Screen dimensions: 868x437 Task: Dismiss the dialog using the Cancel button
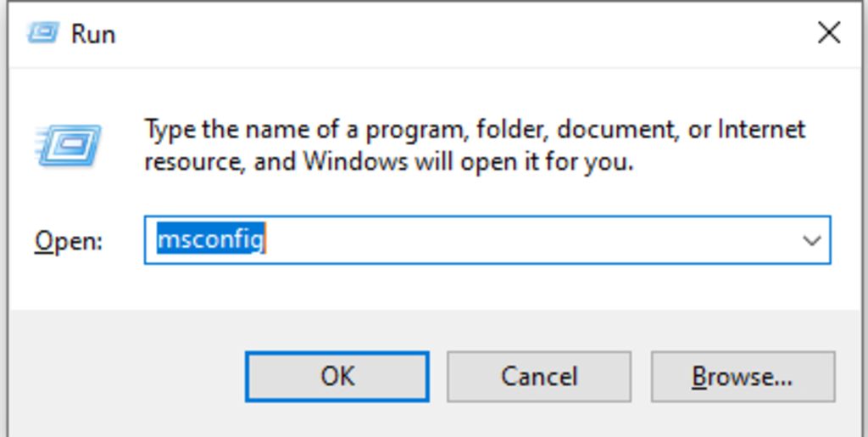coord(538,377)
